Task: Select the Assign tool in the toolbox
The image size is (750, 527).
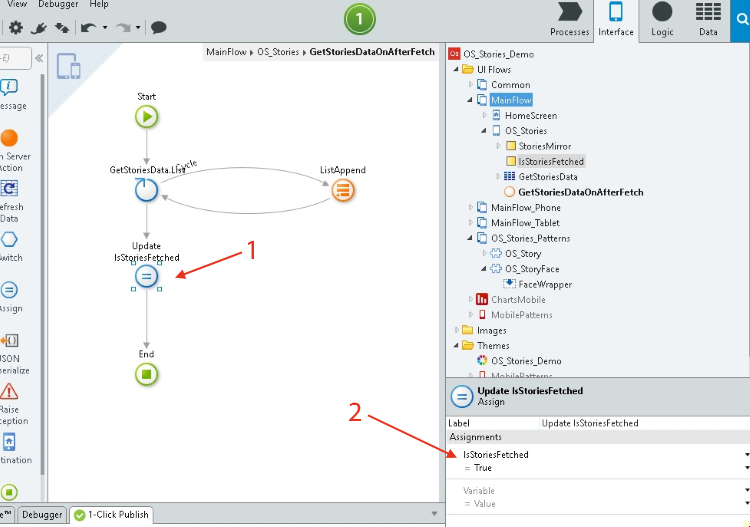Action: (8, 291)
